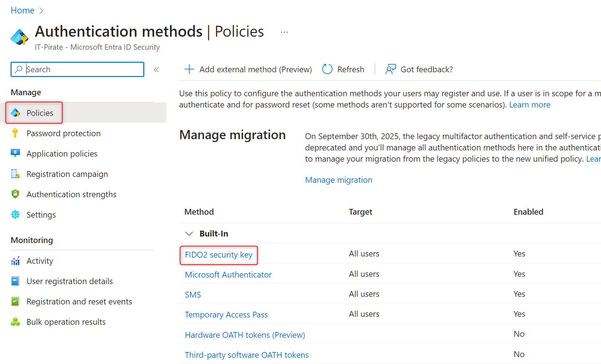
Task: Open Bulk operation results
Action: point(66,322)
